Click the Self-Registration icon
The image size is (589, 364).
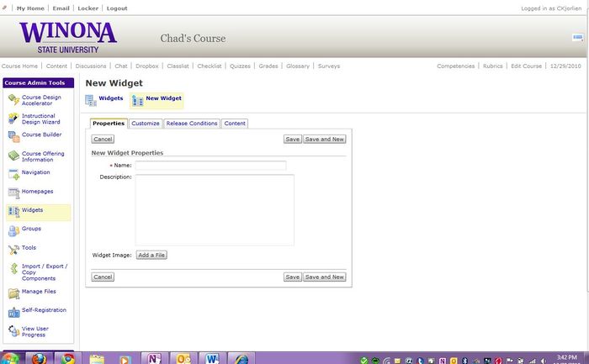click(x=13, y=311)
